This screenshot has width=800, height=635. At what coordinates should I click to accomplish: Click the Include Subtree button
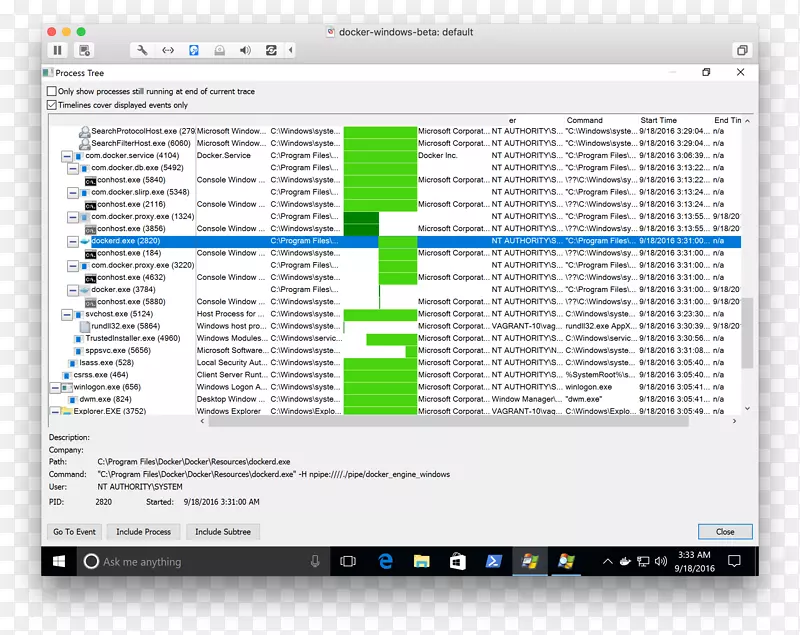point(222,531)
